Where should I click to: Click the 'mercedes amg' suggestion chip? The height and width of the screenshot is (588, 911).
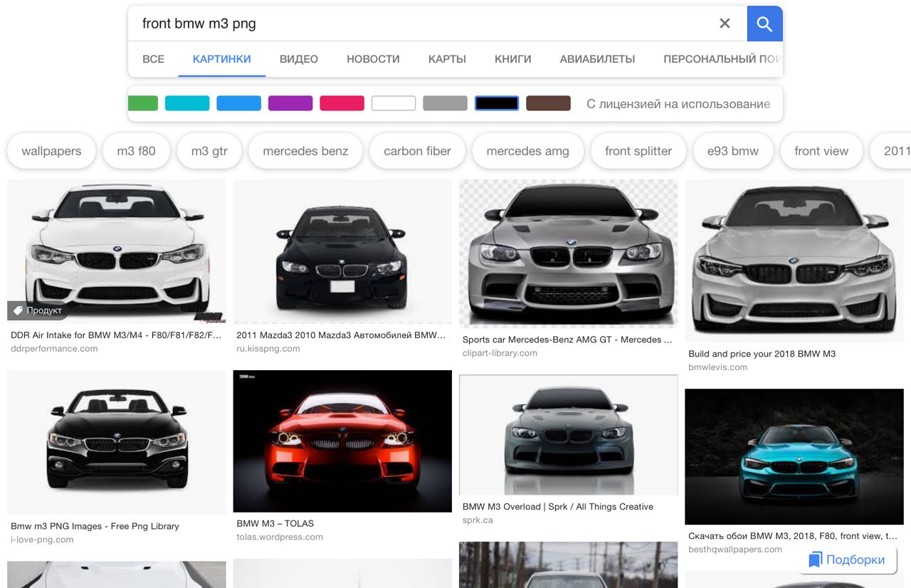[527, 151]
